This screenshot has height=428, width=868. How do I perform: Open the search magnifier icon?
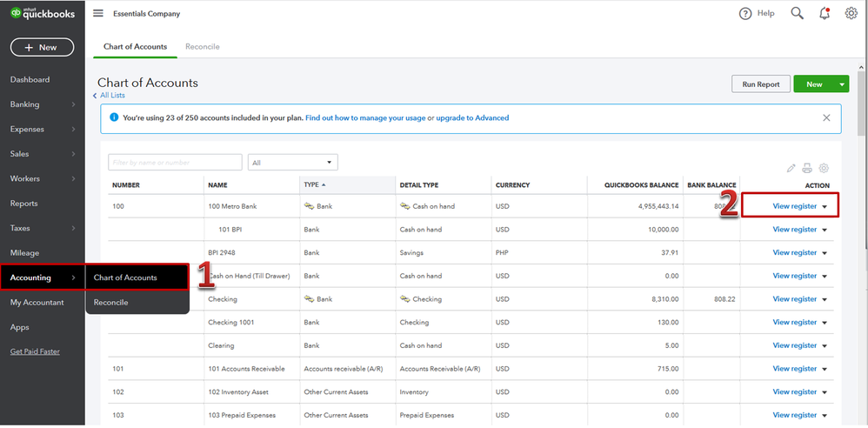pos(798,13)
